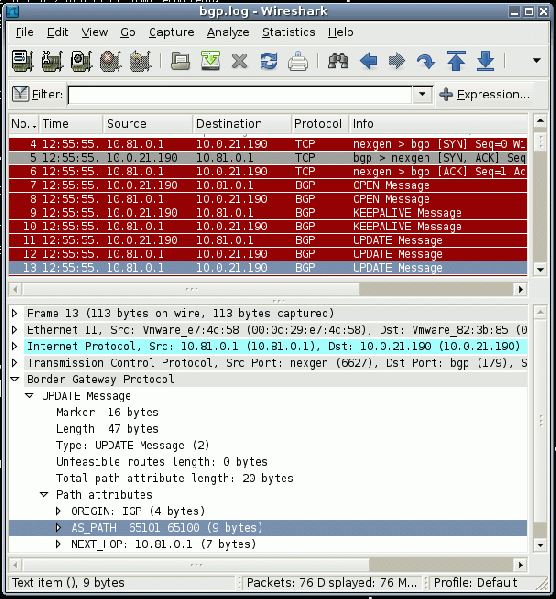Open the capture interfaces list icon

point(22,61)
